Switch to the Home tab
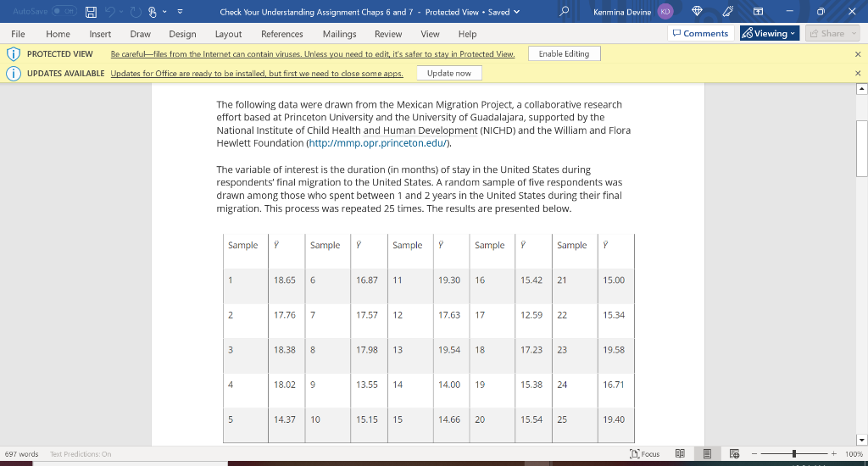The width and height of the screenshot is (868, 466). 58,34
